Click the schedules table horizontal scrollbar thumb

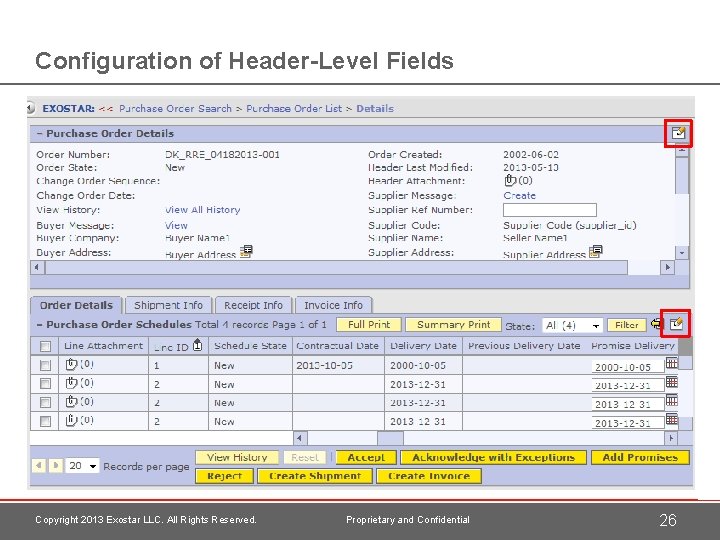(x=390, y=438)
